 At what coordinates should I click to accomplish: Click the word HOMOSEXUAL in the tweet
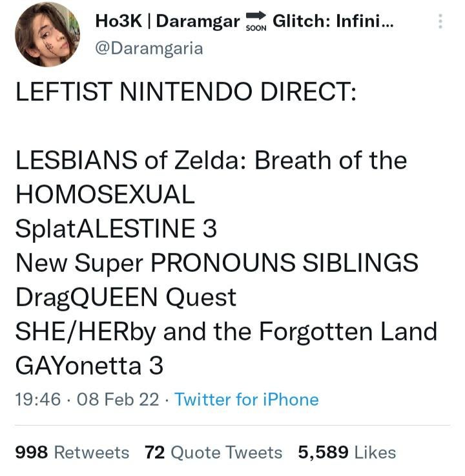coord(105,194)
